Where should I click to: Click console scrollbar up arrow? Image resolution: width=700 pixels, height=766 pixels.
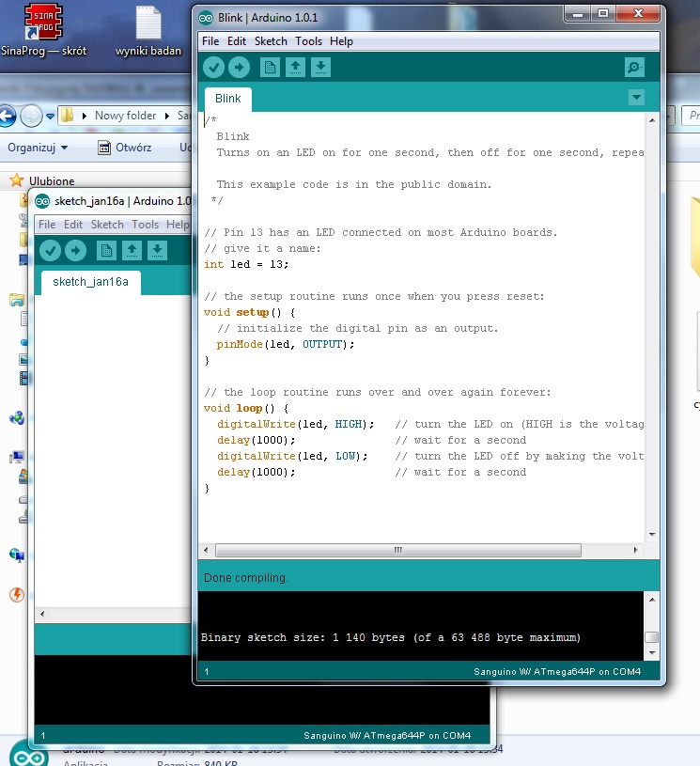click(x=652, y=599)
